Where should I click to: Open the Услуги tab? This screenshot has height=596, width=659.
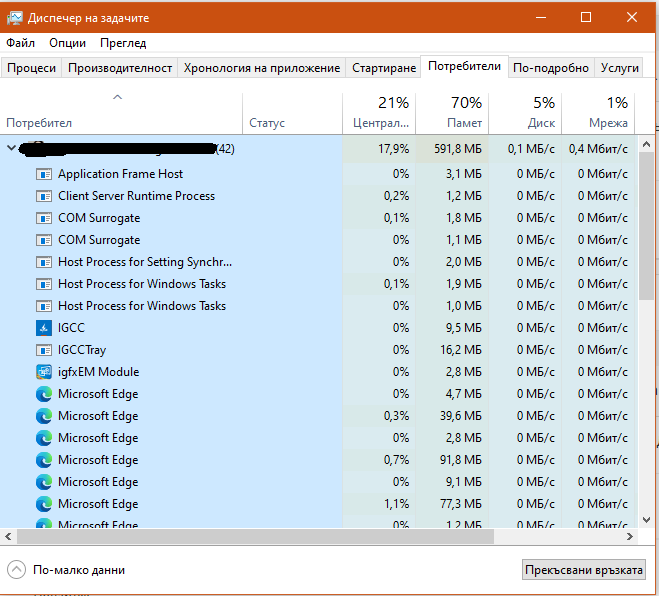pos(619,68)
